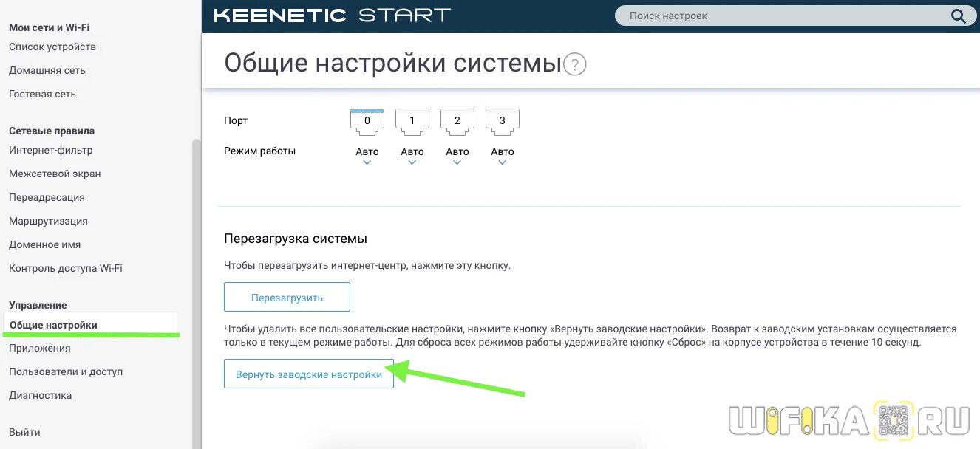Open Пользователи и доступ page

point(66,371)
